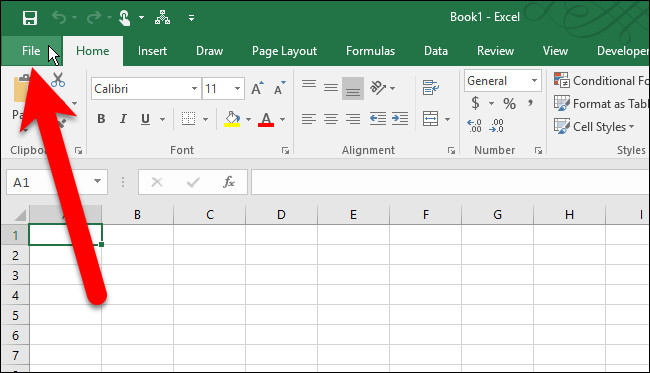Open the File tab
The height and width of the screenshot is (373, 650).
tap(31, 51)
